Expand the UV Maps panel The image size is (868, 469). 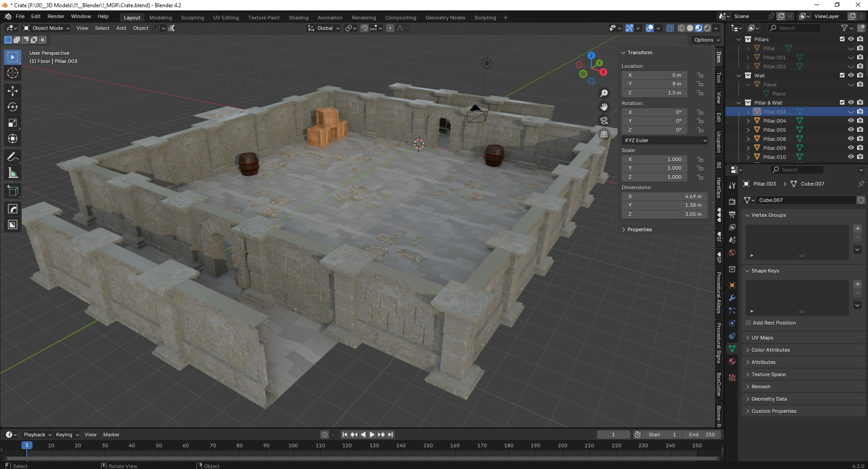[x=762, y=338]
